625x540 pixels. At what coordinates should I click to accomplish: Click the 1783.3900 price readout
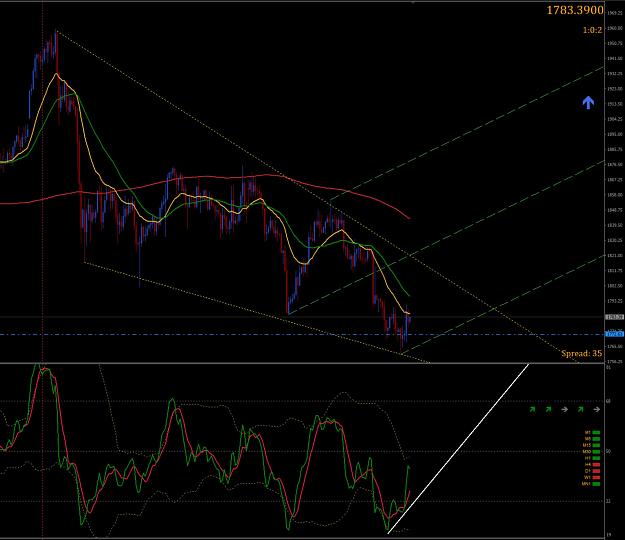point(574,10)
